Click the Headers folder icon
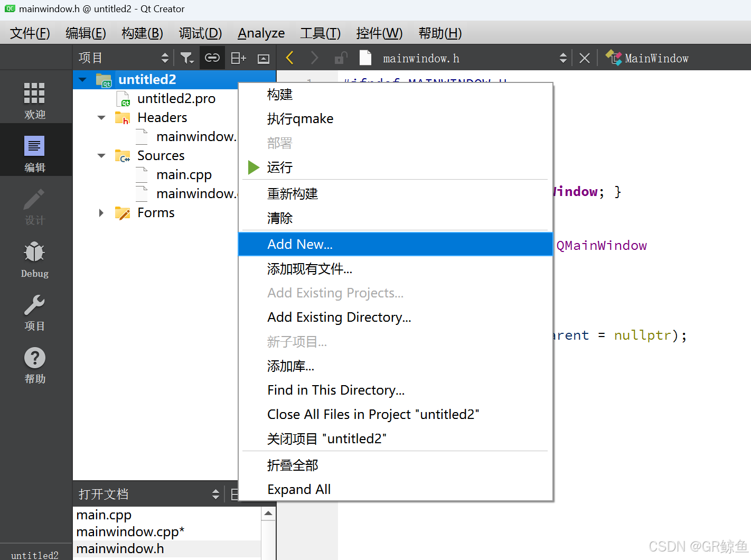The image size is (751, 560). pyautogui.click(x=123, y=118)
